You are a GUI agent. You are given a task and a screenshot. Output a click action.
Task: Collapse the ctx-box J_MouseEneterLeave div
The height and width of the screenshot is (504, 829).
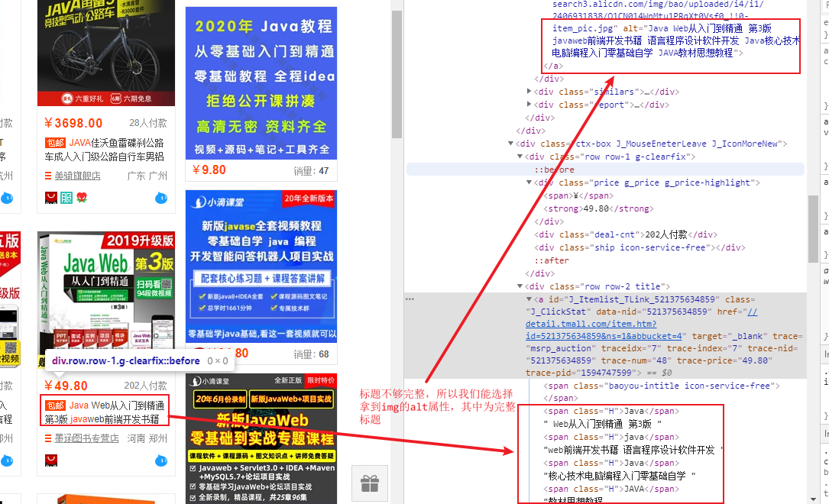point(510,143)
